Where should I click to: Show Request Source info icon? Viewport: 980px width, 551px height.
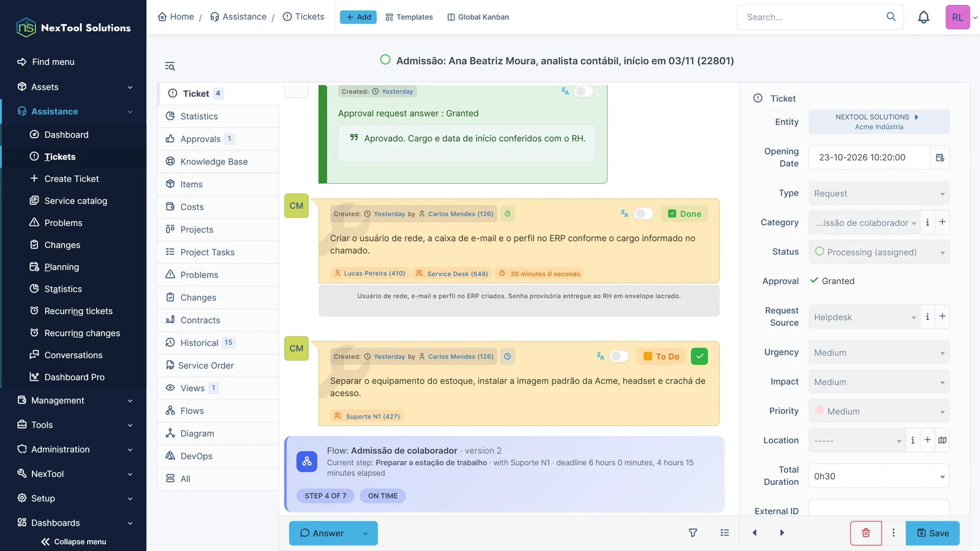coord(927,317)
